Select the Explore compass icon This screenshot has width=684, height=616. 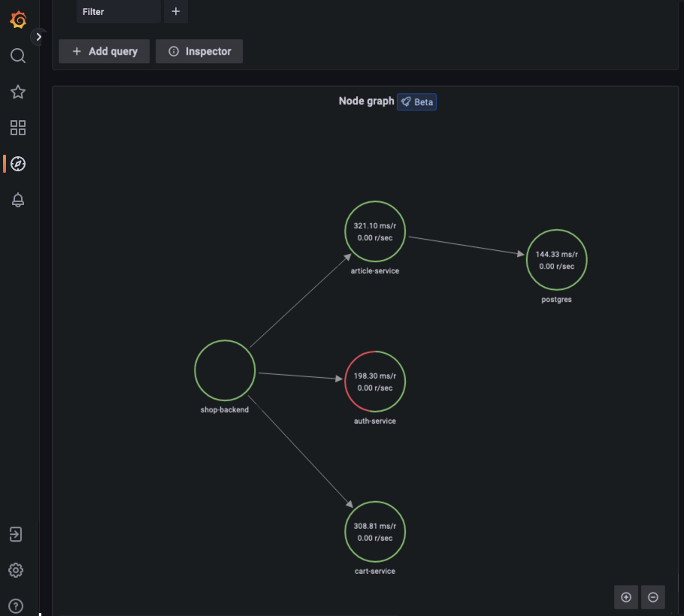[x=17, y=164]
